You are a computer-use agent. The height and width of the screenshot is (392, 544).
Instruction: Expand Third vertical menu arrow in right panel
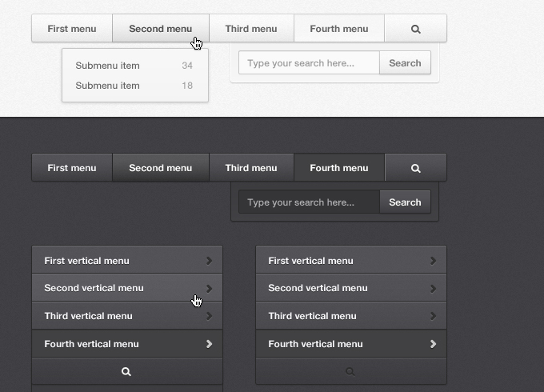click(433, 316)
